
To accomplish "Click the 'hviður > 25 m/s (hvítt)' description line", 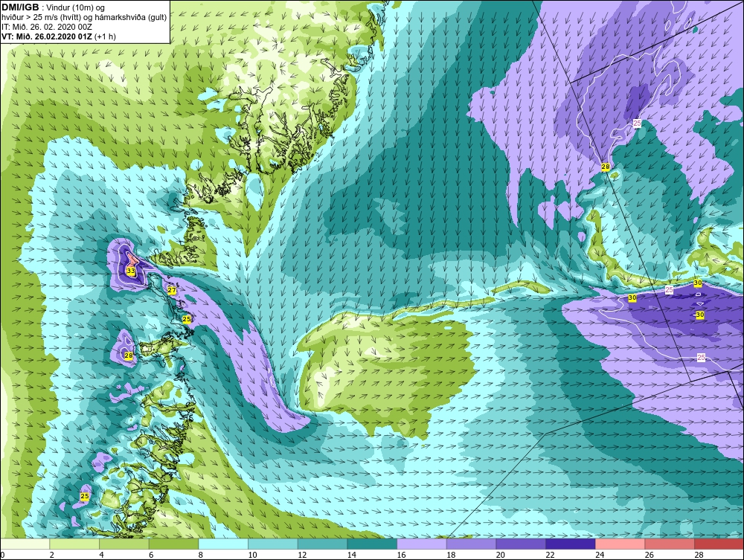I will coord(83,18).
